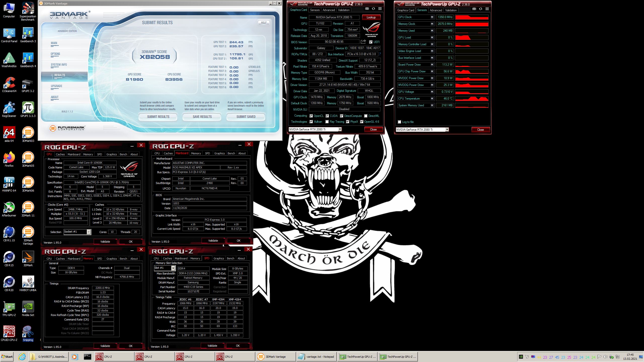
Task: Open HWBOT UHBA desktop icon
Action: [x=28, y=284]
